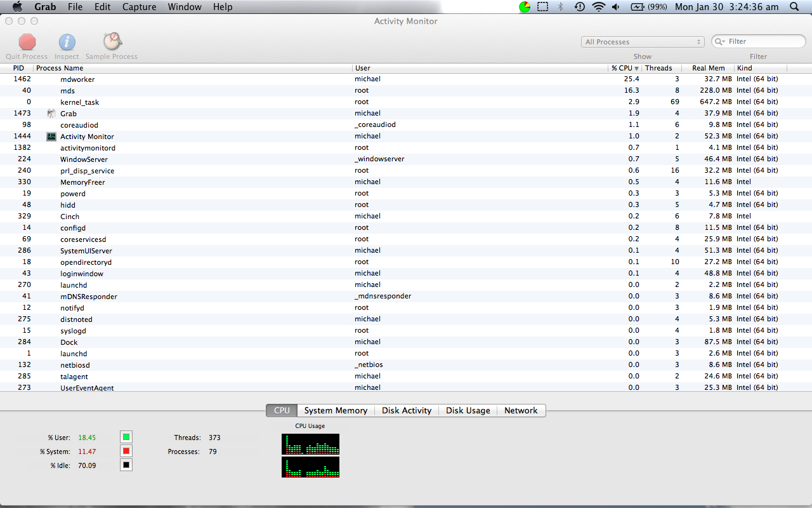812x508 pixels.
Task: Click the Wi-Fi status icon
Action: [x=598, y=7]
